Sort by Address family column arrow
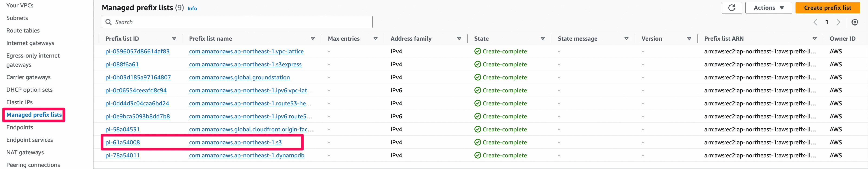Image resolution: width=868 pixels, height=169 pixels. (459, 39)
